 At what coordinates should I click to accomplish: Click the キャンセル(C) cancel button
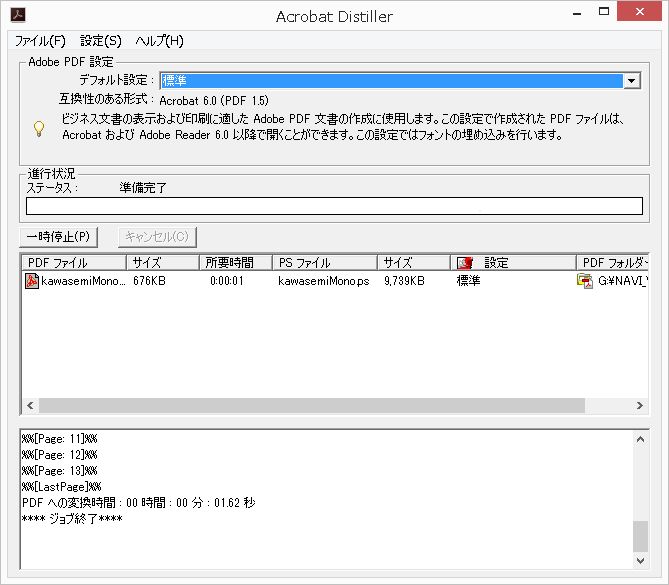coord(157,237)
